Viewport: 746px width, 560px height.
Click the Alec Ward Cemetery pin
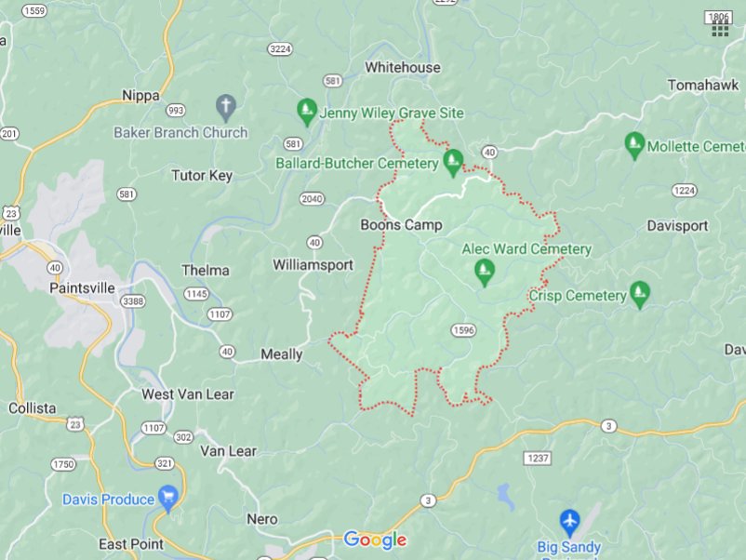tap(485, 273)
